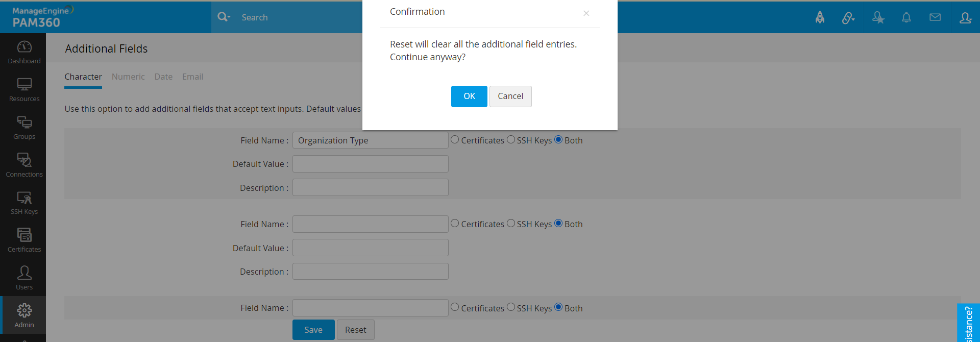
Task: Open the Dashboard sidebar icon
Action: click(24, 52)
